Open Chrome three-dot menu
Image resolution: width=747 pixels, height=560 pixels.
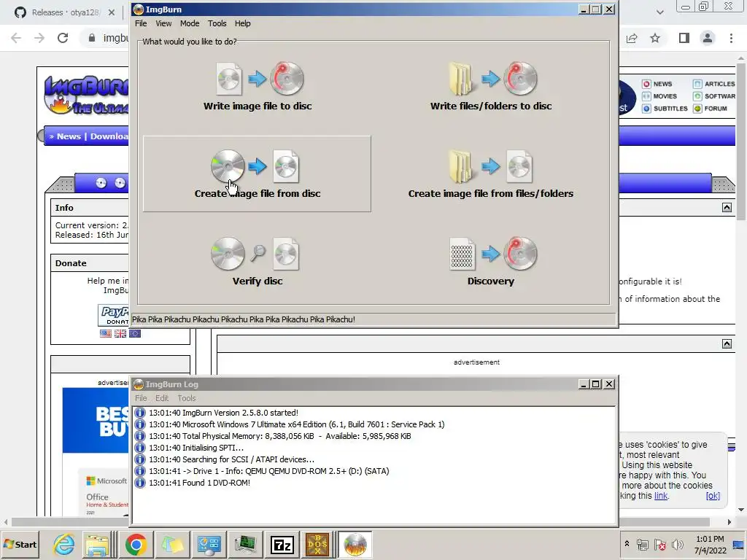coord(731,38)
